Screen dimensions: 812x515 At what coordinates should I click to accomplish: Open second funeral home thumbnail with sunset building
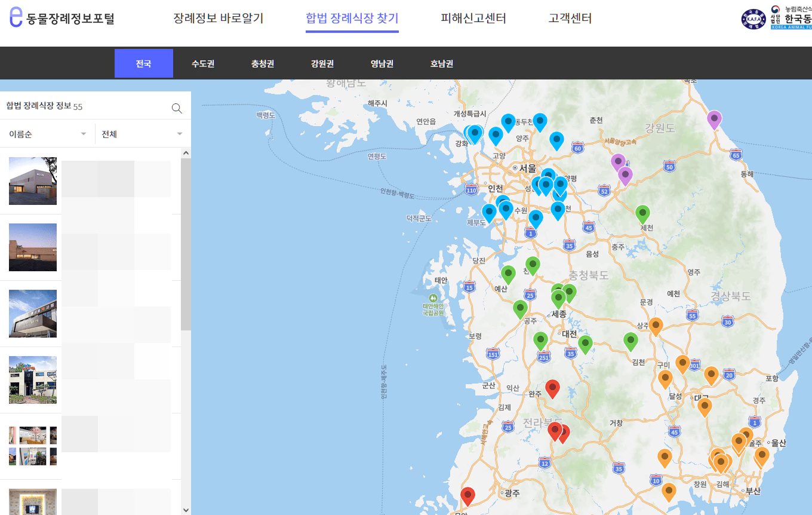(x=33, y=247)
